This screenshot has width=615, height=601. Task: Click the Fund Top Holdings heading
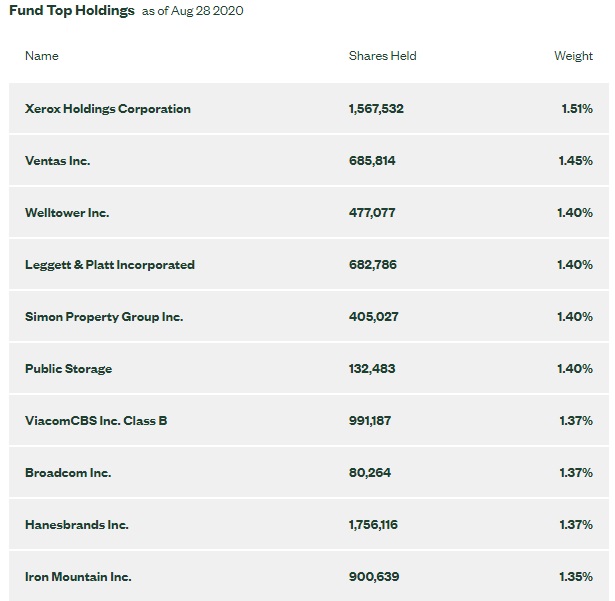point(71,11)
